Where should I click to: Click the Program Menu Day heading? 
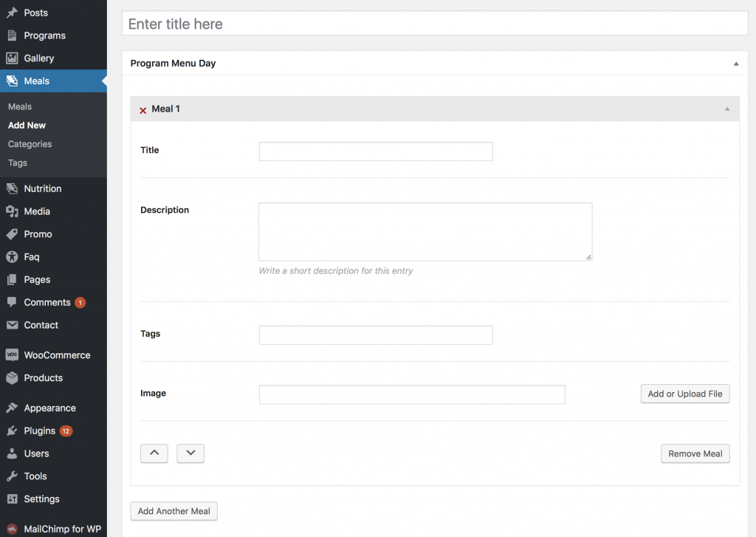173,64
